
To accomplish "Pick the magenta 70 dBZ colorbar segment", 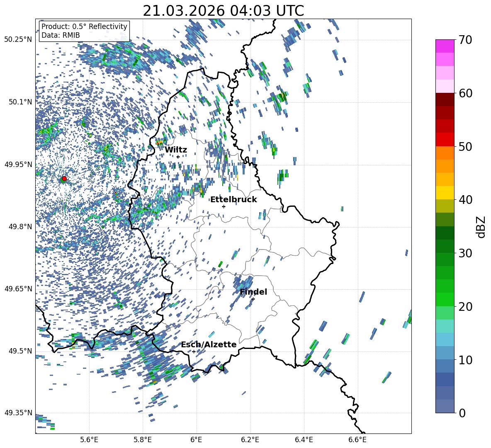I will click(x=445, y=46).
